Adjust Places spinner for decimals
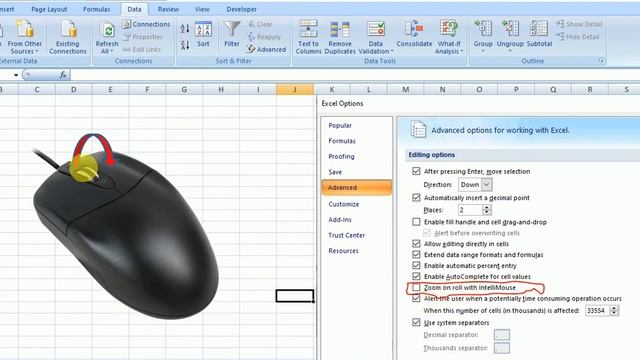Viewport: 640px width, 360px height. [x=486, y=210]
